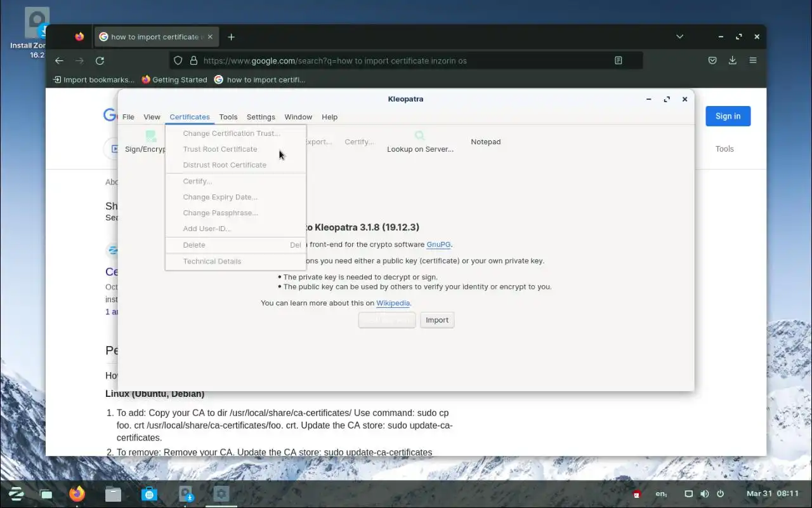The image size is (812, 508).
Task: Choose Trust Root Certificate menu entry
Action: [235, 149]
